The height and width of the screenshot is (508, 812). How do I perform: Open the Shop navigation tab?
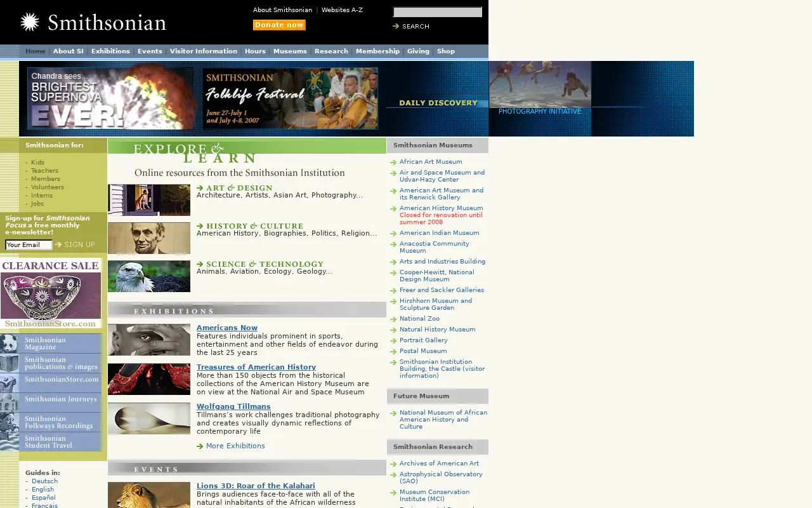click(446, 51)
